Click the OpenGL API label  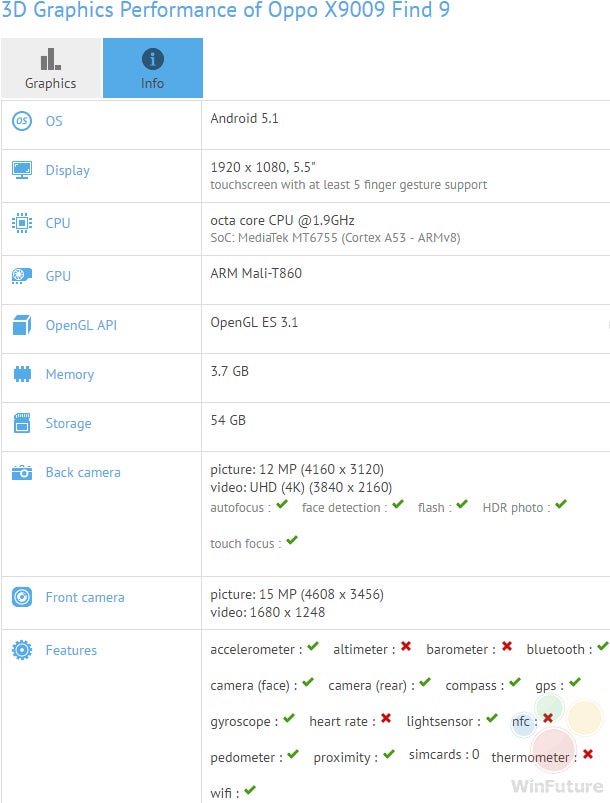81,325
